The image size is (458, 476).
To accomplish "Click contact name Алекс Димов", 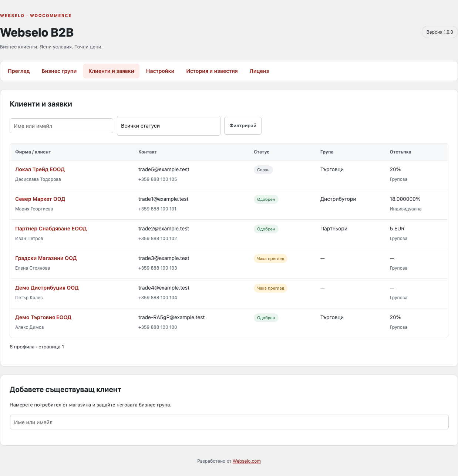I will 30,327.
